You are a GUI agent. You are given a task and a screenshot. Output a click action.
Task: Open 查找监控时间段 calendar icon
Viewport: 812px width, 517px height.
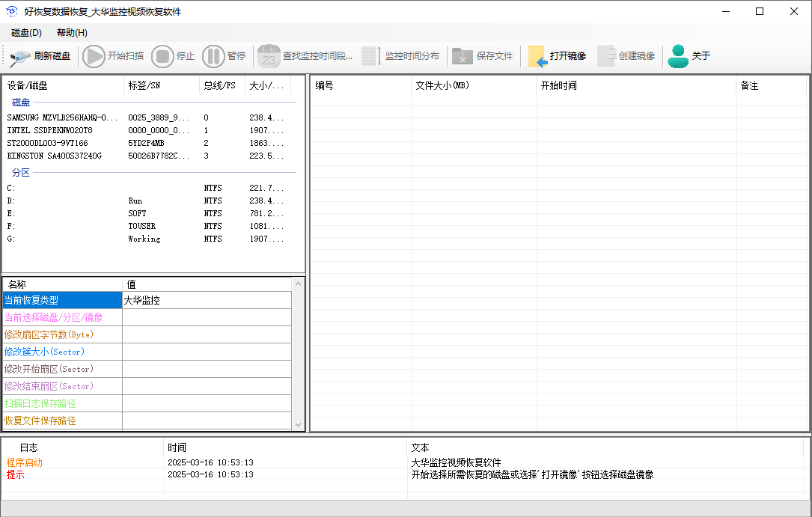(x=269, y=56)
